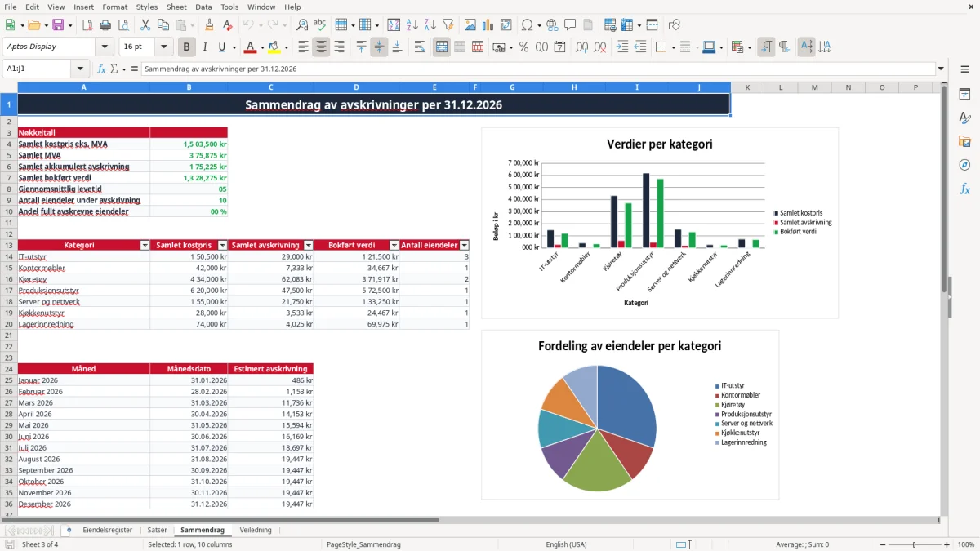Open the font size dropdown
This screenshot has height=551, width=980.
point(163,47)
